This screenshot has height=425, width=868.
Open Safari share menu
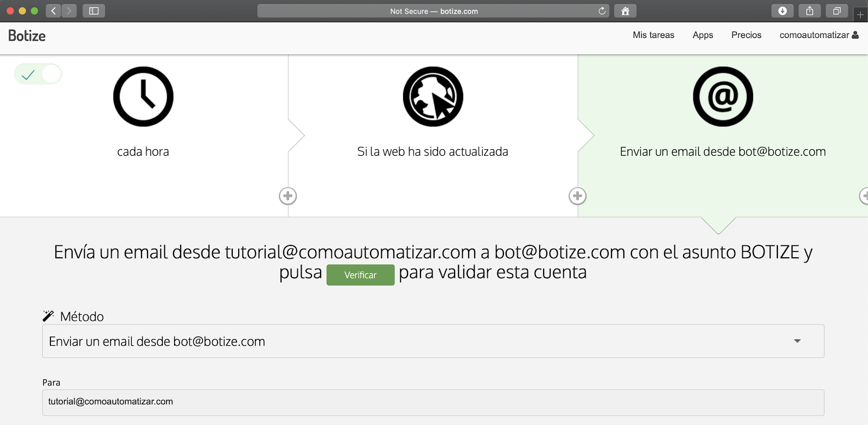coord(809,11)
